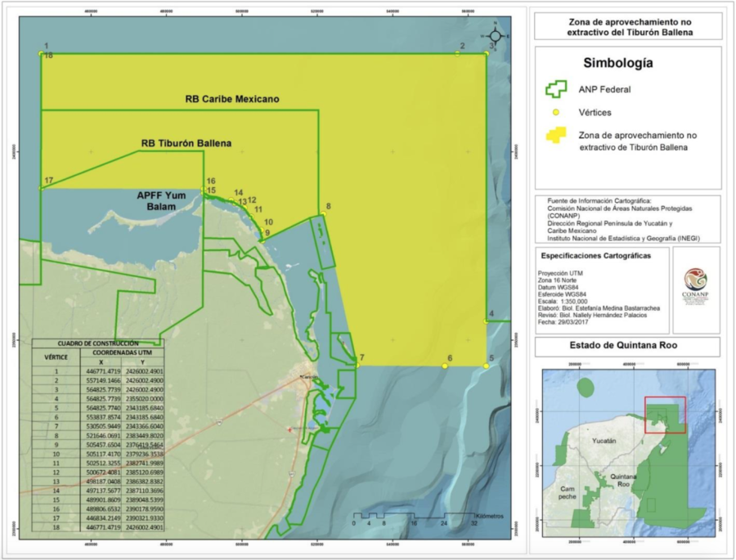This screenshot has width=736, height=560.
Task: Click vertex 6 yellow marker
Action: (445, 365)
